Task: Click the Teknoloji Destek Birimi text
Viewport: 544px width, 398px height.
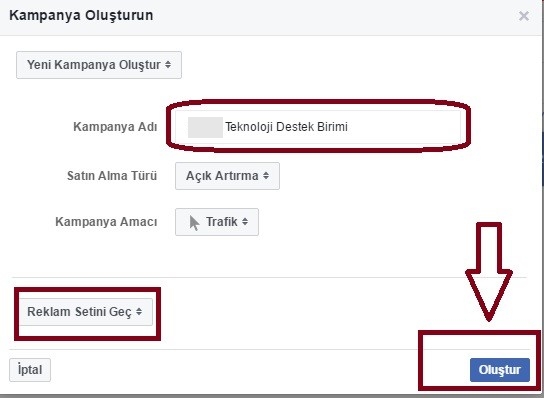Action: (286, 127)
